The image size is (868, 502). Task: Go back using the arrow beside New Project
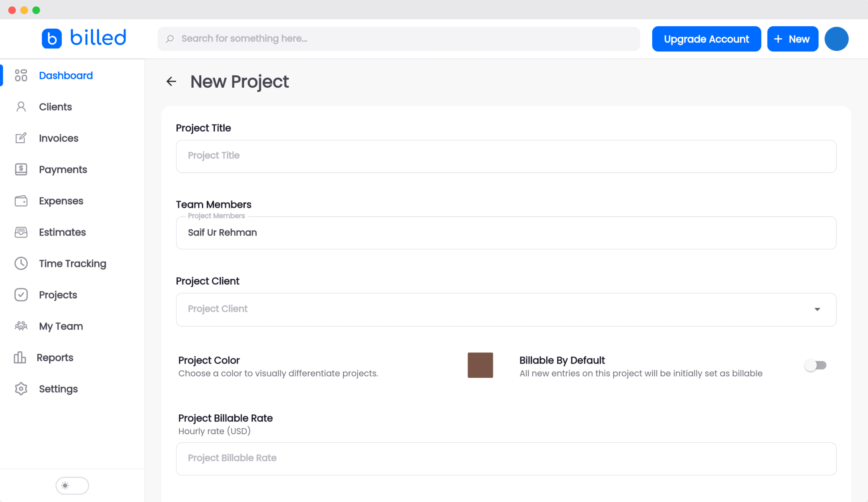pyautogui.click(x=171, y=81)
